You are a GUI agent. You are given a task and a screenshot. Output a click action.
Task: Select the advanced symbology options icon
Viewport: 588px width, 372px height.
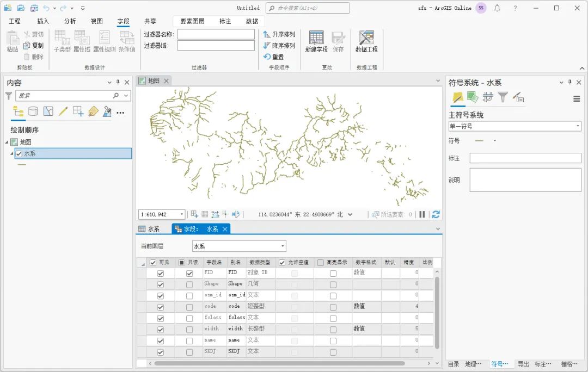pyautogui.click(x=518, y=97)
